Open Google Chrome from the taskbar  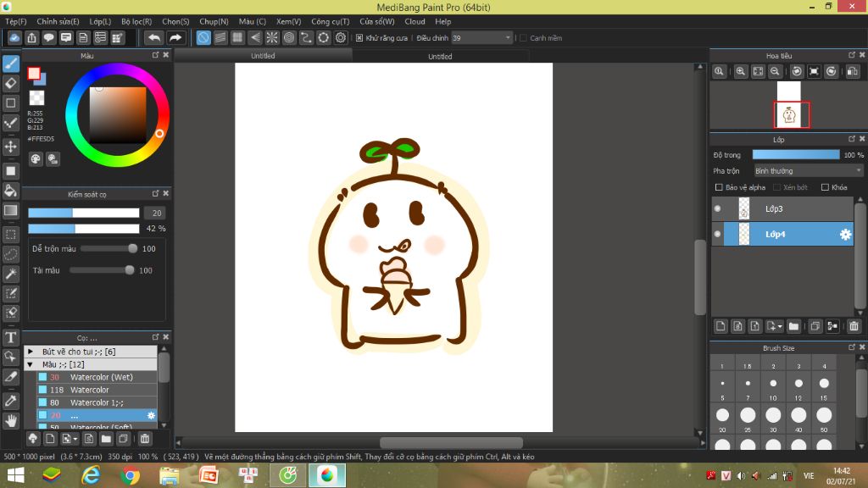(x=131, y=475)
